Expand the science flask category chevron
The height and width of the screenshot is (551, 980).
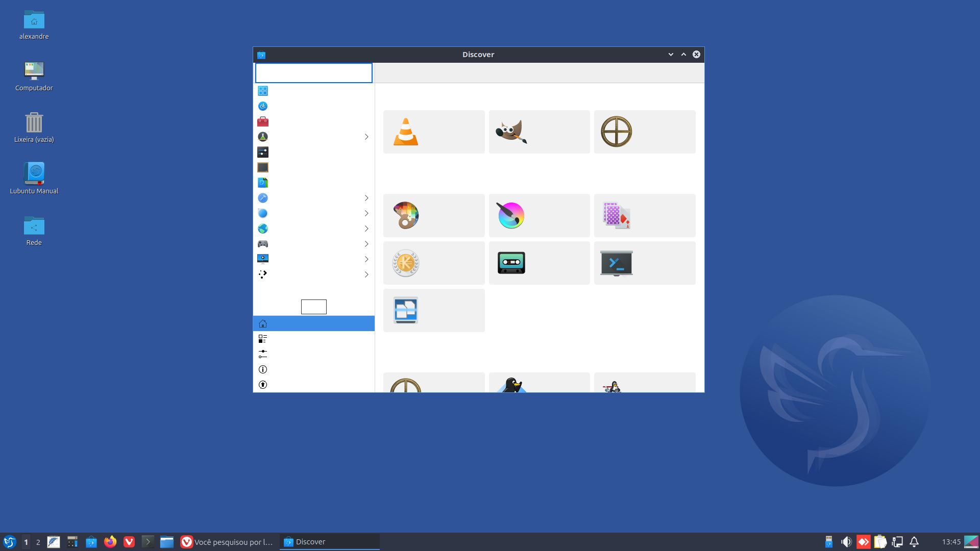[366, 137]
